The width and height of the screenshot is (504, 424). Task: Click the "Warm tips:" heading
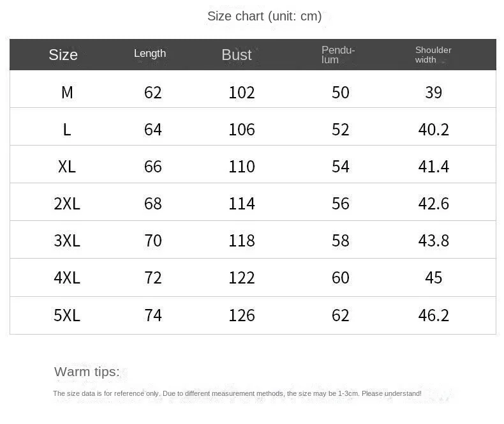[x=87, y=372]
